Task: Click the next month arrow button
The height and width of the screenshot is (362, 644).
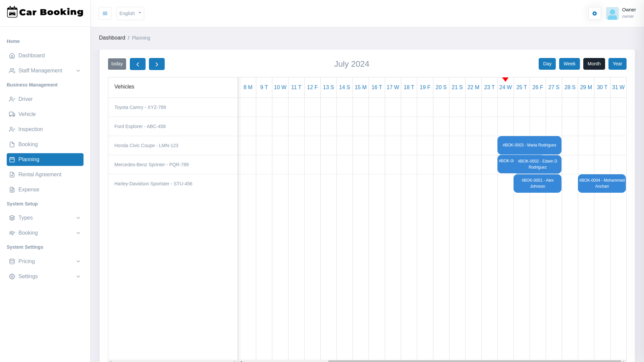Action: (157, 64)
